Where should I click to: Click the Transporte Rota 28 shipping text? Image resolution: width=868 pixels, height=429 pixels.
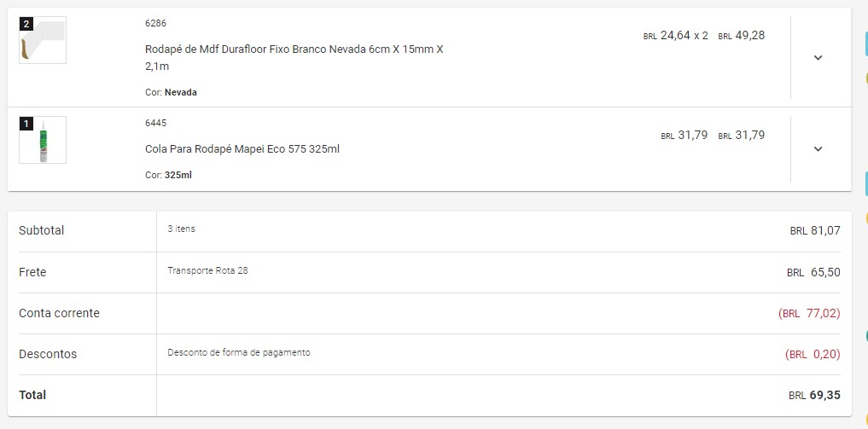[x=208, y=271]
